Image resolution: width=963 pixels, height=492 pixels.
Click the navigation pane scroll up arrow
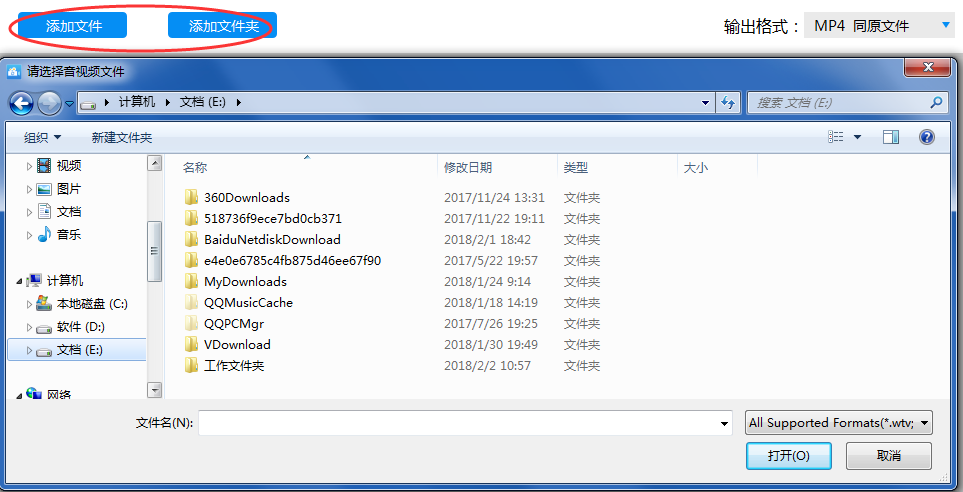[x=155, y=163]
